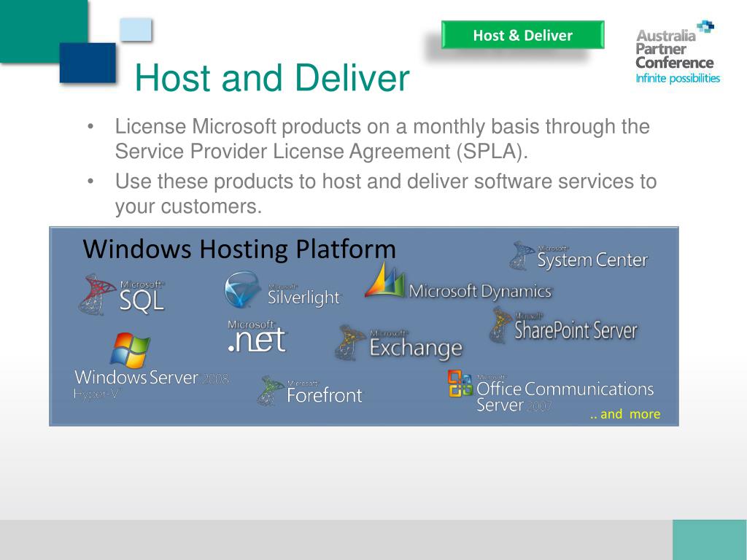The width and height of the screenshot is (747, 560).
Task: Click the SharePoint Server logo icon
Action: point(500,324)
